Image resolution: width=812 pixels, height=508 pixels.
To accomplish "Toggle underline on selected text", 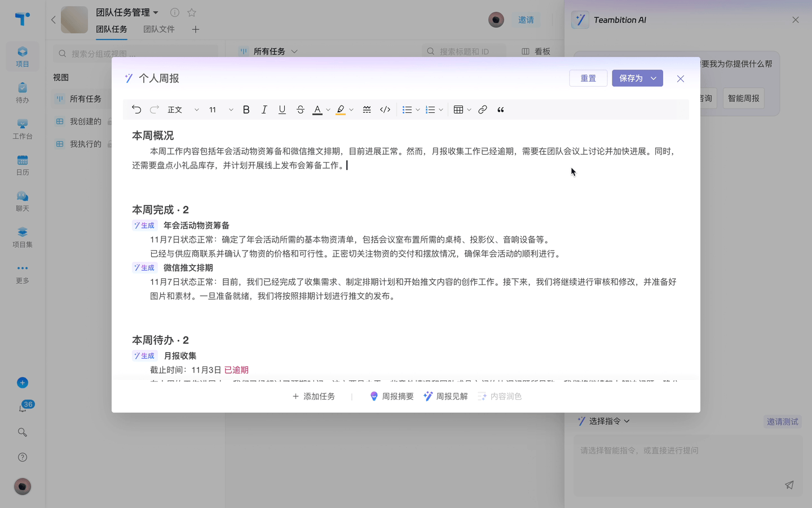I will coord(282,110).
